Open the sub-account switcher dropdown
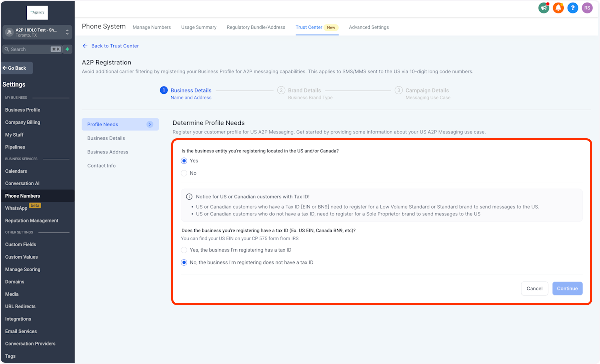600x364 pixels. pos(37,32)
